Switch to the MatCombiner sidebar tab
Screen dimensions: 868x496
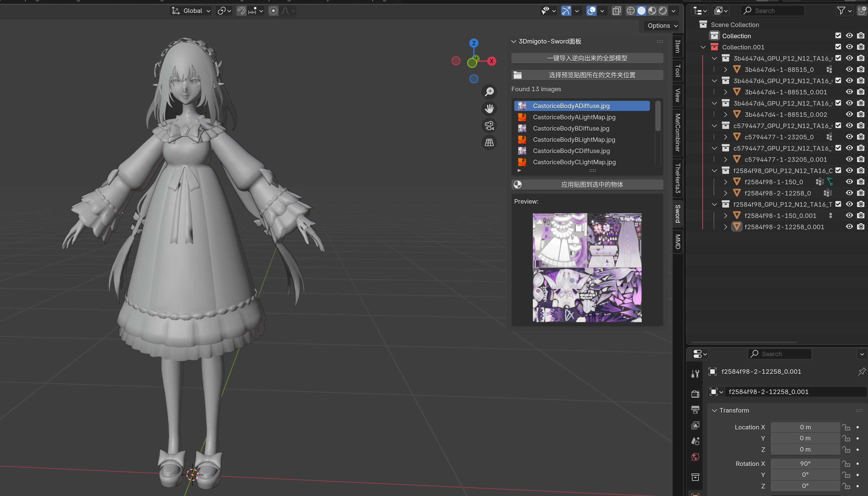point(677,133)
